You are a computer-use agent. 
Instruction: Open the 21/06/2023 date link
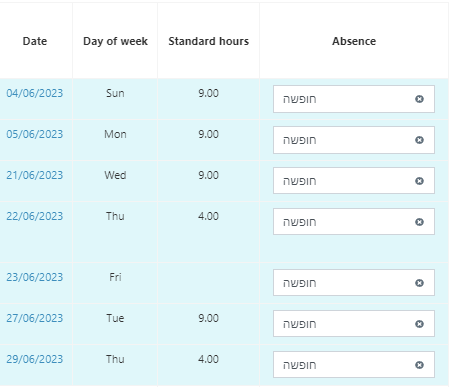click(35, 175)
